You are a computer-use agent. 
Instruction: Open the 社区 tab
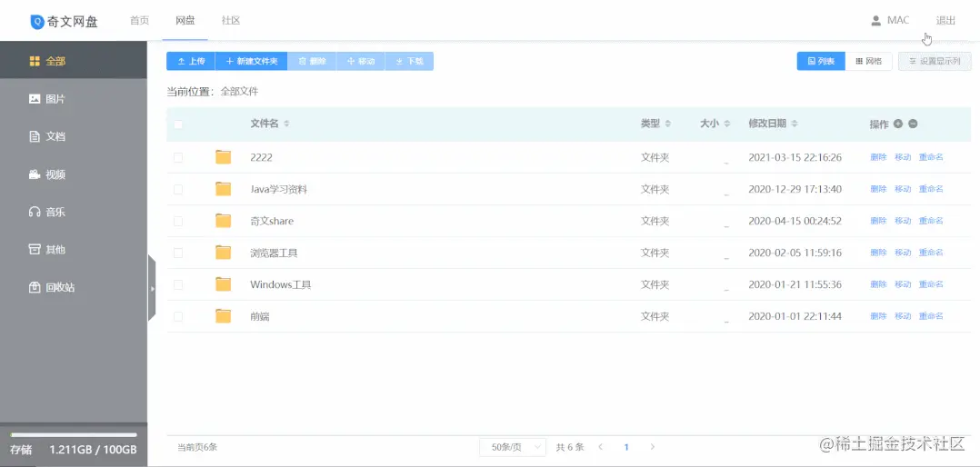pyautogui.click(x=231, y=21)
